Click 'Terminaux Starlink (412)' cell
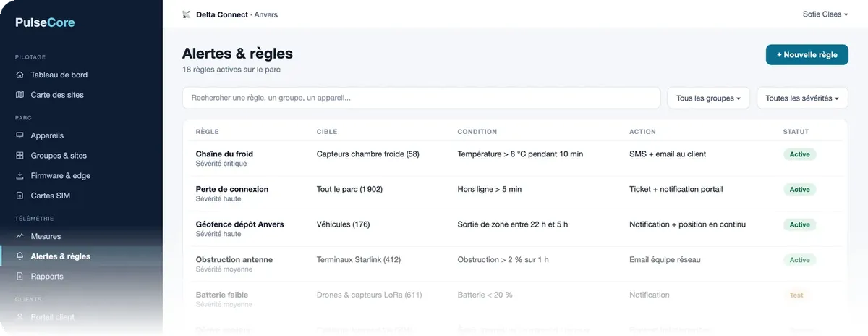 pyautogui.click(x=359, y=259)
